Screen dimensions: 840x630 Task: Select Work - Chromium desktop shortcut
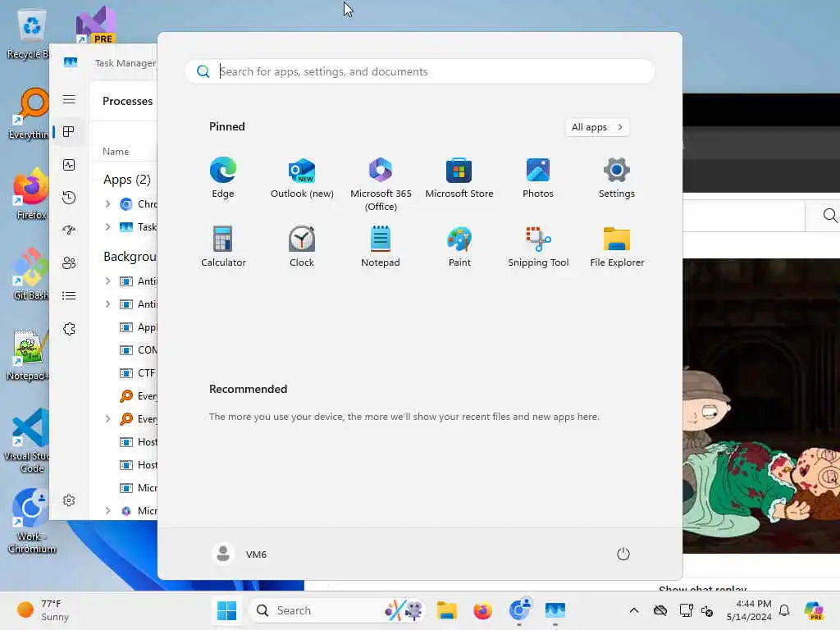click(32, 521)
